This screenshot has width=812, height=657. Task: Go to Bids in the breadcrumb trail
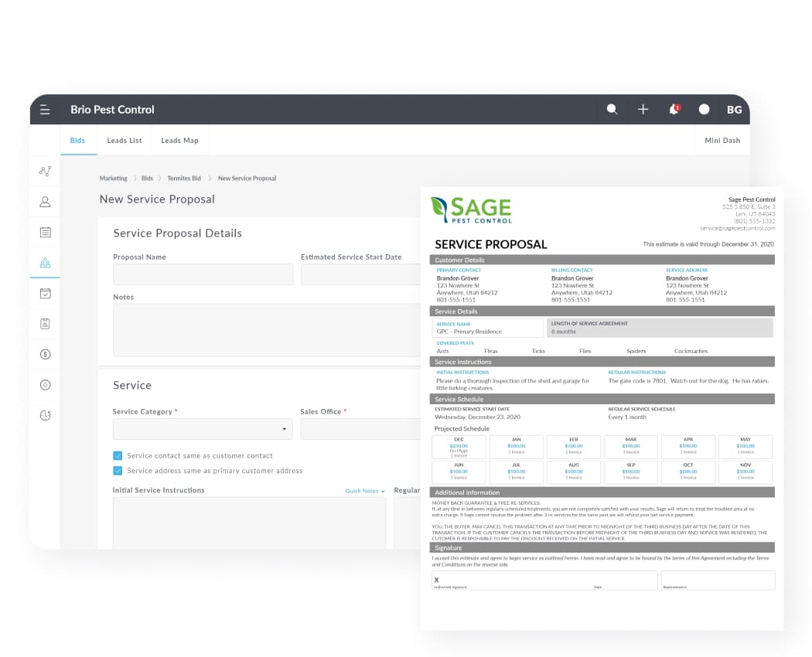(x=147, y=178)
